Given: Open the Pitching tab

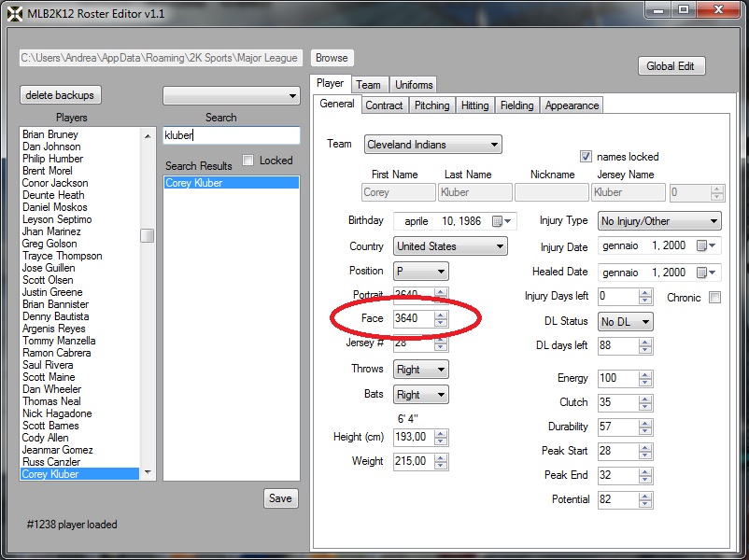Looking at the screenshot, I should tap(431, 105).
